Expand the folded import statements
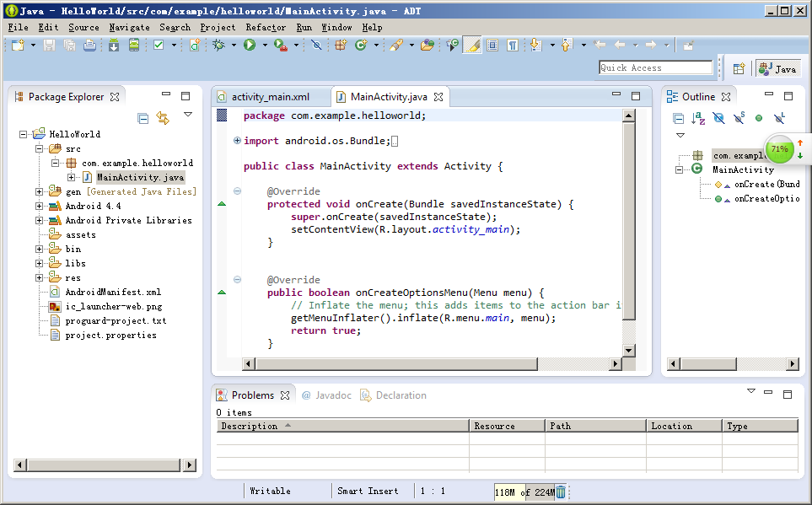This screenshot has height=505, width=812. [237, 141]
